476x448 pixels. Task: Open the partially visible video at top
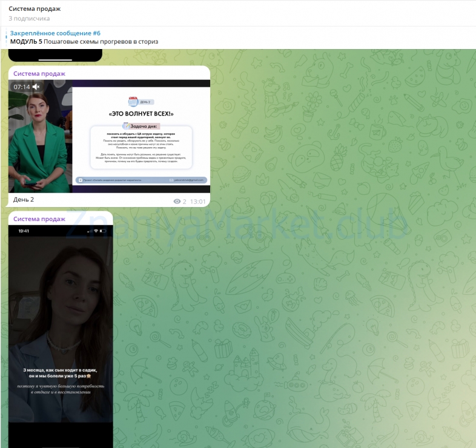[55, 56]
